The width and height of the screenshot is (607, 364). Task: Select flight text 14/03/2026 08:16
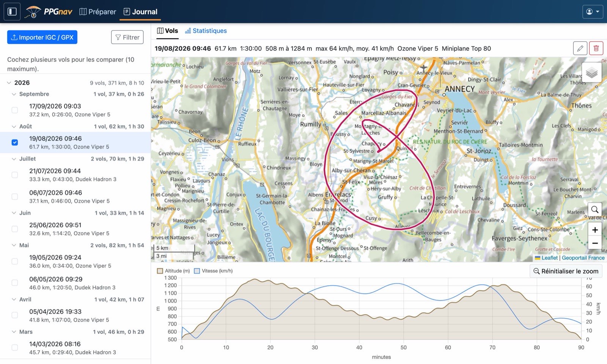point(55,344)
